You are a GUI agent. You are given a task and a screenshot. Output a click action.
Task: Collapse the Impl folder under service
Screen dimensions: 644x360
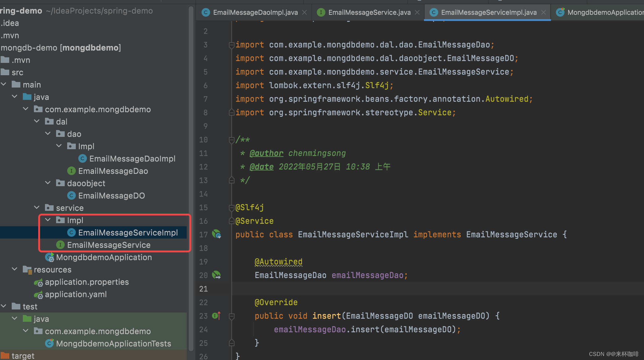coord(48,220)
